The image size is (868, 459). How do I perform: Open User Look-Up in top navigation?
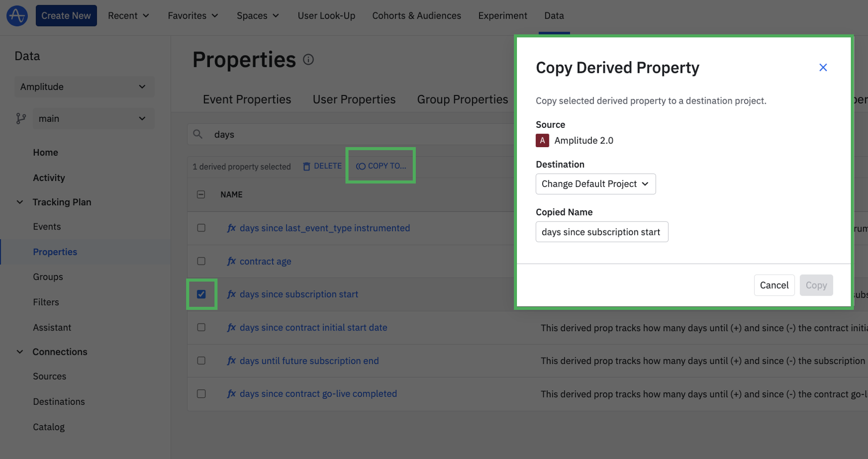pyautogui.click(x=326, y=16)
